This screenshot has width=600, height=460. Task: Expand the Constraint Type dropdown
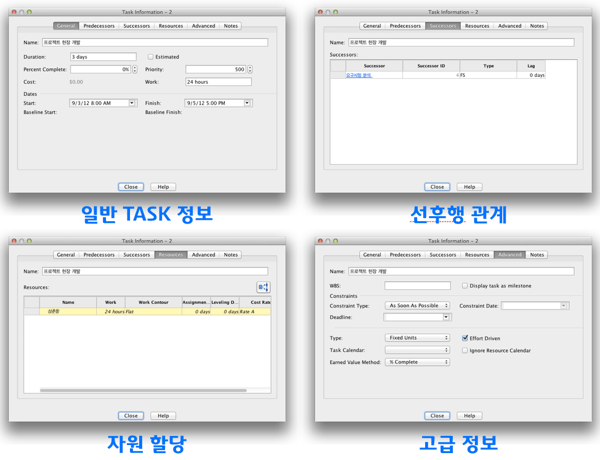click(x=417, y=306)
